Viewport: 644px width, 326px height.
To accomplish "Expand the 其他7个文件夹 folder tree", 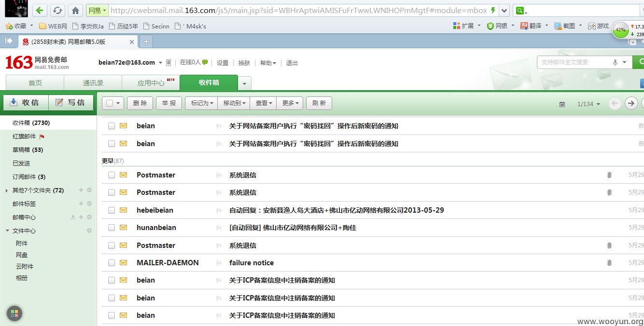I will point(7,190).
